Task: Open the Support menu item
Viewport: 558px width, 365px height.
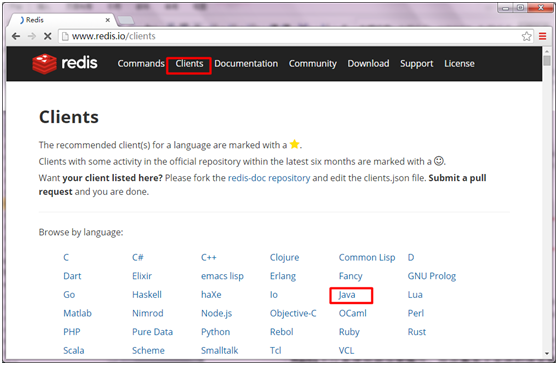Action: pyautogui.click(x=416, y=64)
